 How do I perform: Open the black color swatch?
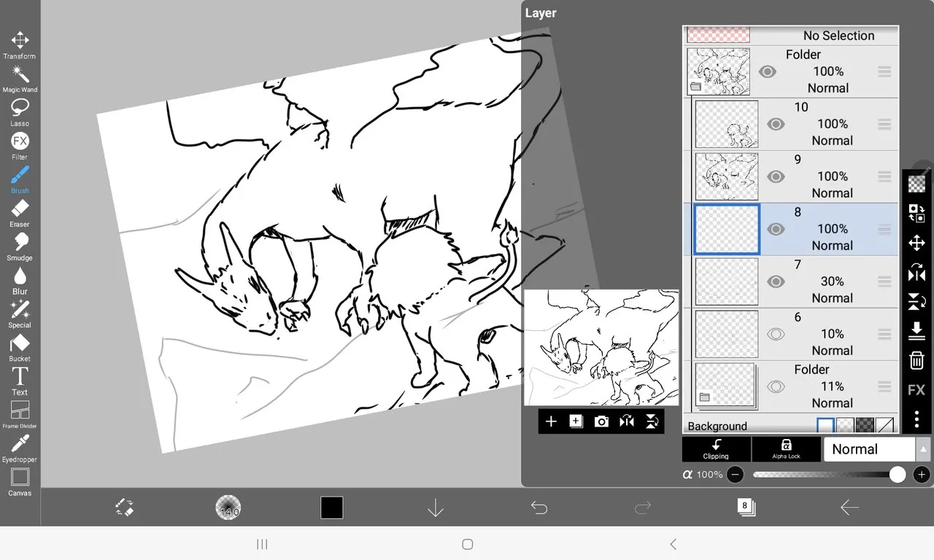pos(332,507)
